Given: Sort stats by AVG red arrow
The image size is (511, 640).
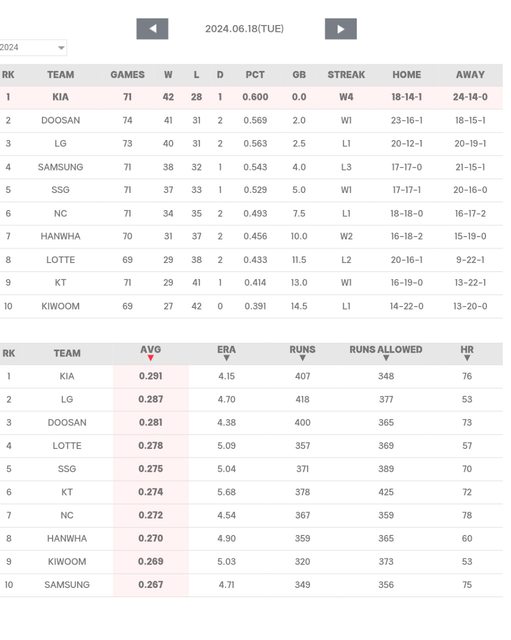Looking at the screenshot, I should pyautogui.click(x=151, y=358).
